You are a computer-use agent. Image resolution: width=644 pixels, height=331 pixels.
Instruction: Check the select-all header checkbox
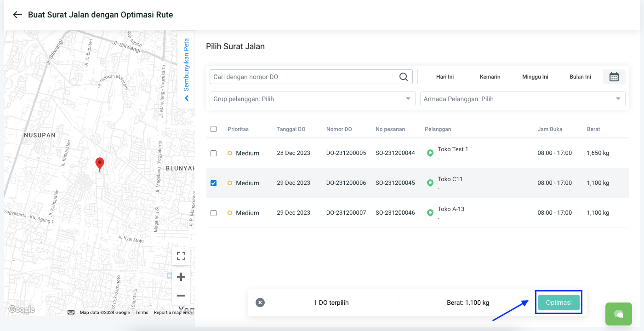pyautogui.click(x=213, y=129)
